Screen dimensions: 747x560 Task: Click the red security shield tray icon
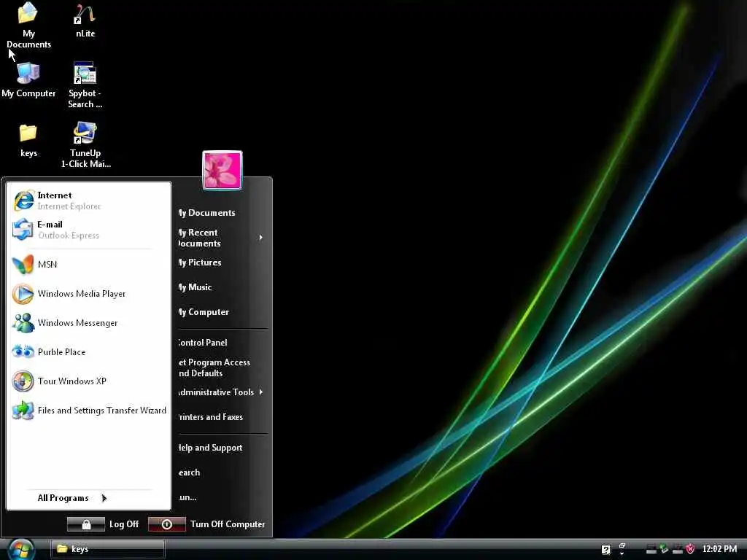coord(690,549)
